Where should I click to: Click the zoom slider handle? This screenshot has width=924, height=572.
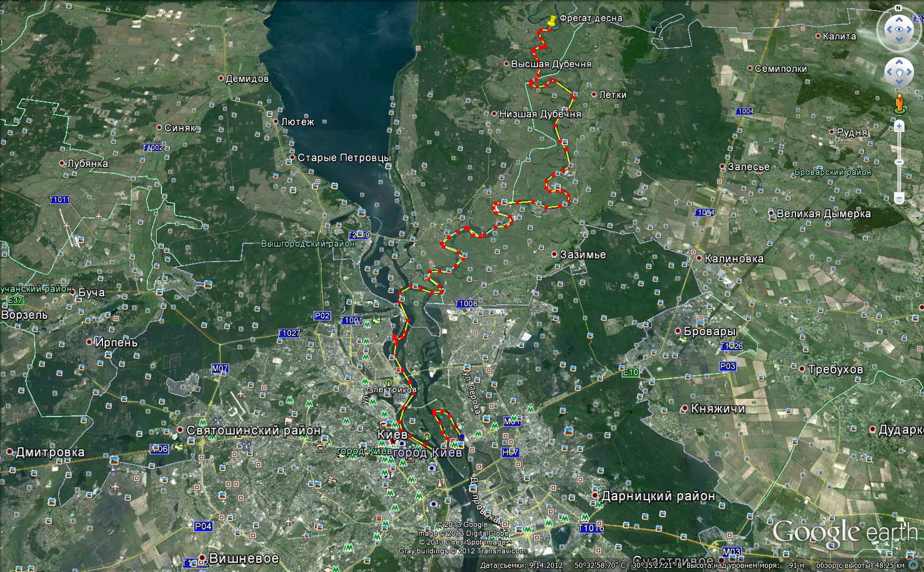899,162
